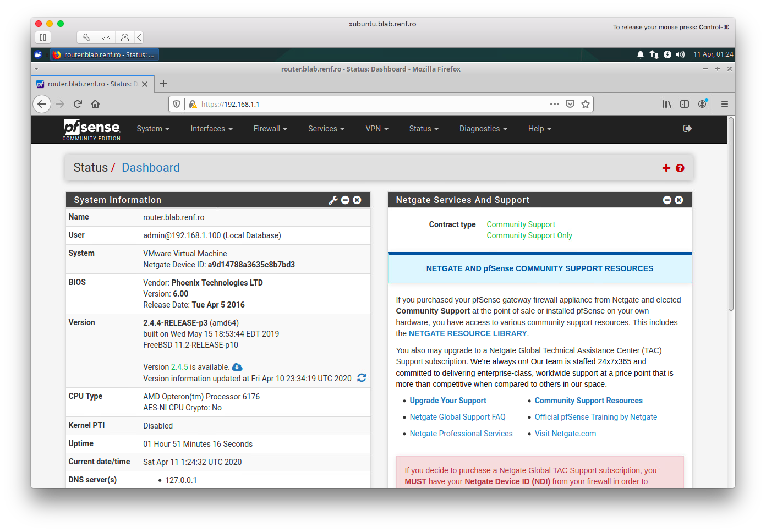Reload the page in Firefox

pyautogui.click(x=78, y=104)
